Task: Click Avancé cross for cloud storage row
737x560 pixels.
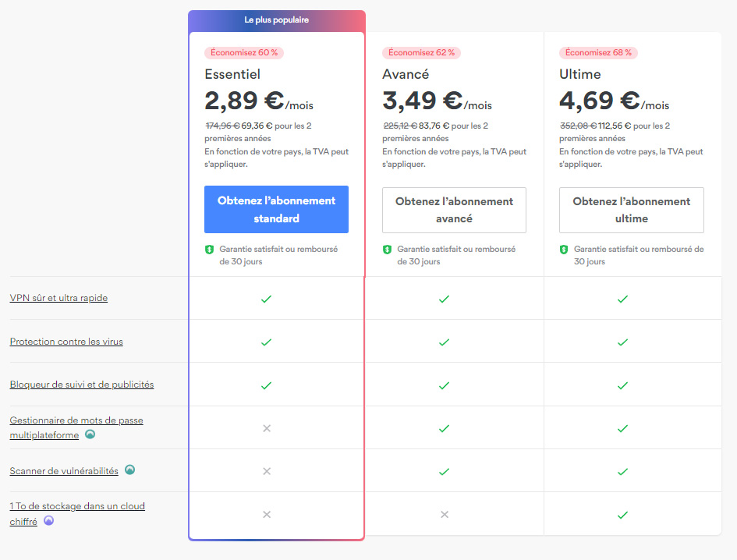Action: [445, 515]
